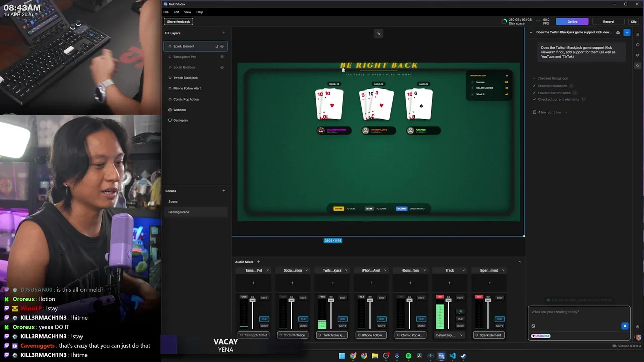This screenshot has height=362, width=644.
Task: Collapse the Audio Mixer panel chevron
Action: point(520,262)
